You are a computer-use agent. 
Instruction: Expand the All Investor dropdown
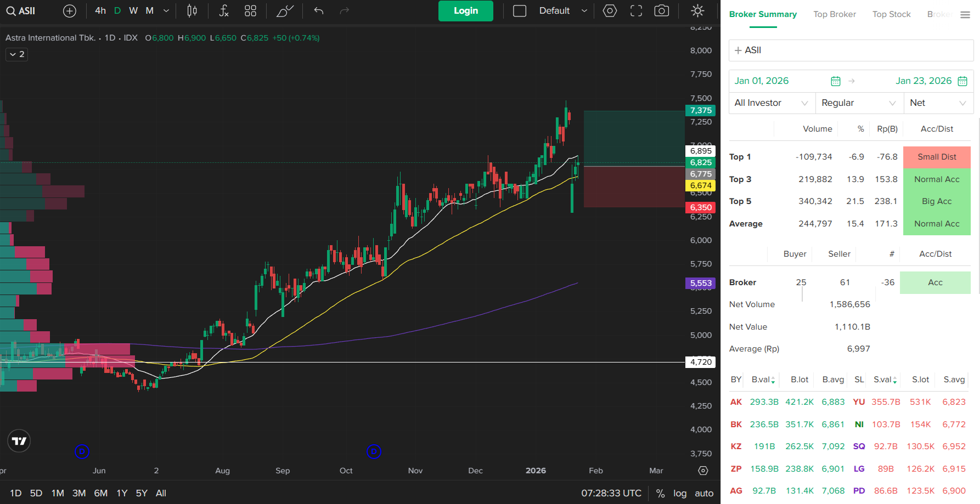771,103
